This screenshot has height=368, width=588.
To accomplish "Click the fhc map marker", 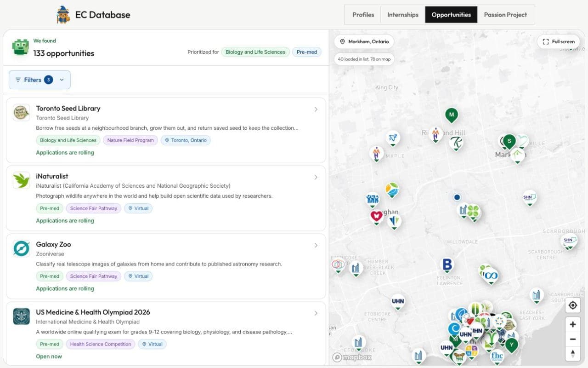I will coord(497,356).
